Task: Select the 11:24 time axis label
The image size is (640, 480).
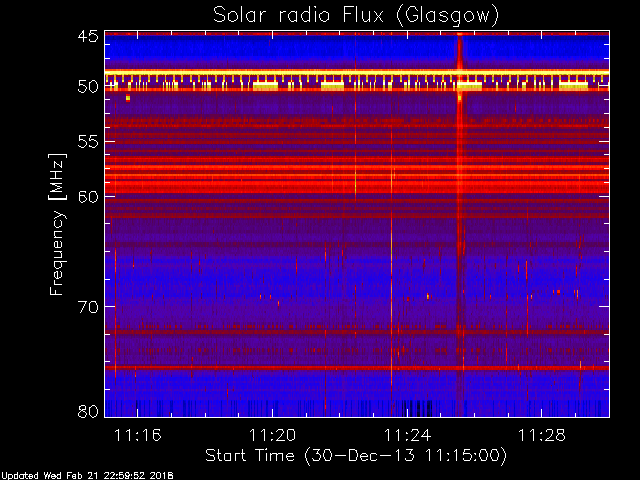Action: [407, 435]
